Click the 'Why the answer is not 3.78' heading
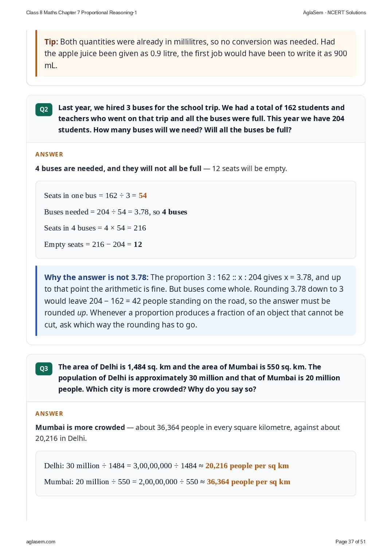The height and width of the screenshot is (555, 392). [96, 277]
